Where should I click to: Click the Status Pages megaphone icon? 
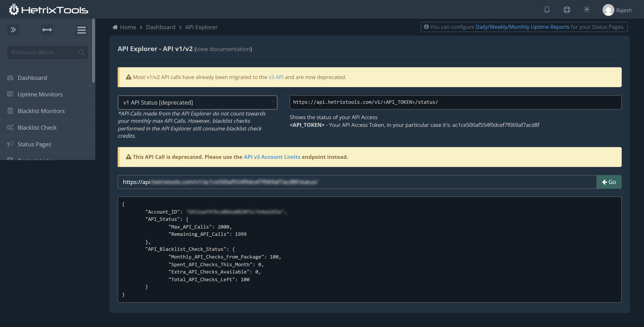[10, 144]
